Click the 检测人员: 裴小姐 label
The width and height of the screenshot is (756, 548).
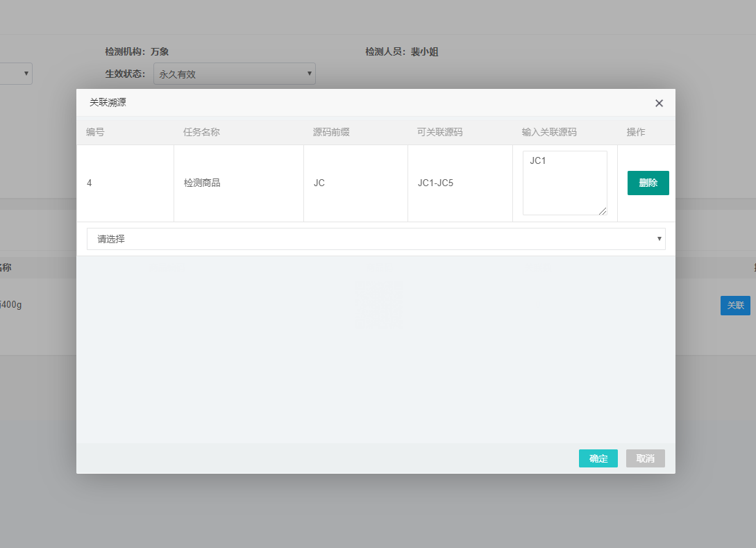(401, 51)
